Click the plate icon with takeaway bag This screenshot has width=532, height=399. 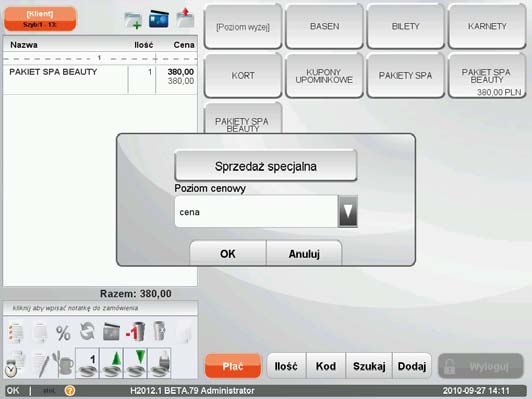159,363
